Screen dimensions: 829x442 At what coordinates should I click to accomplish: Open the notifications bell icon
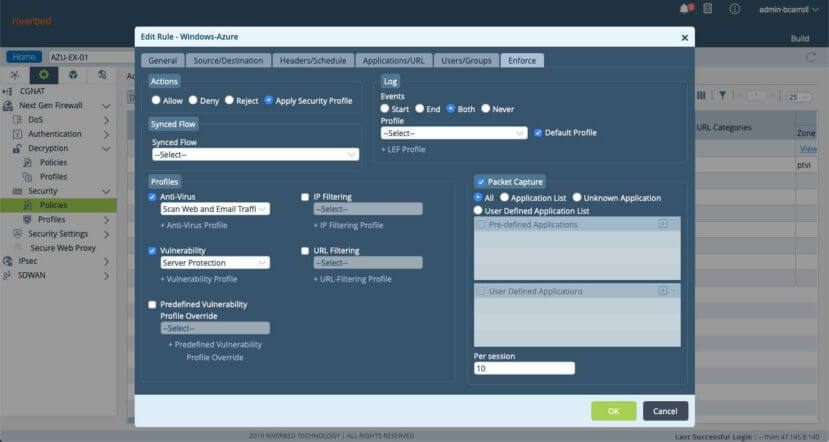(685, 9)
